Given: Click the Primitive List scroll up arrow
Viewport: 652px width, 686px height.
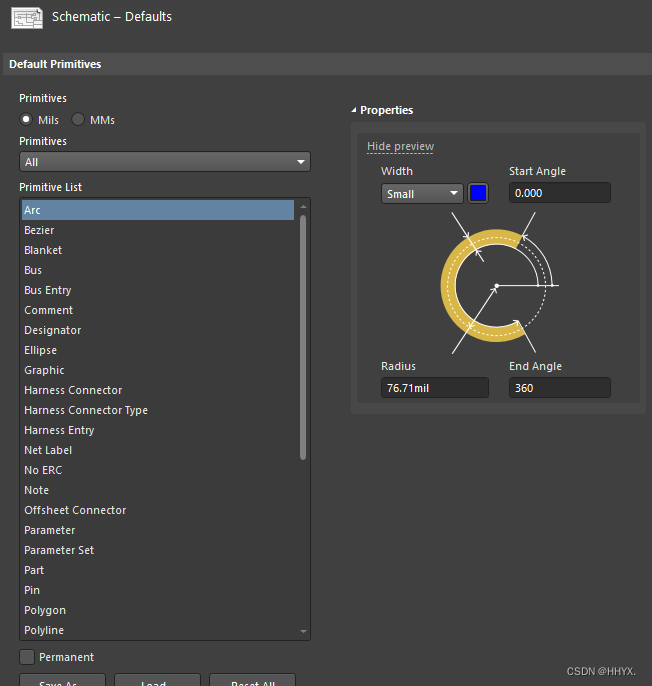Looking at the screenshot, I should (x=303, y=206).
